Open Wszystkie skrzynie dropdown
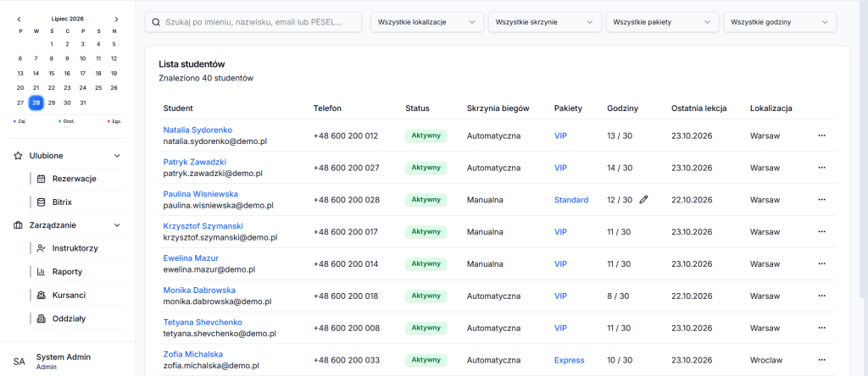 [545, 22]
